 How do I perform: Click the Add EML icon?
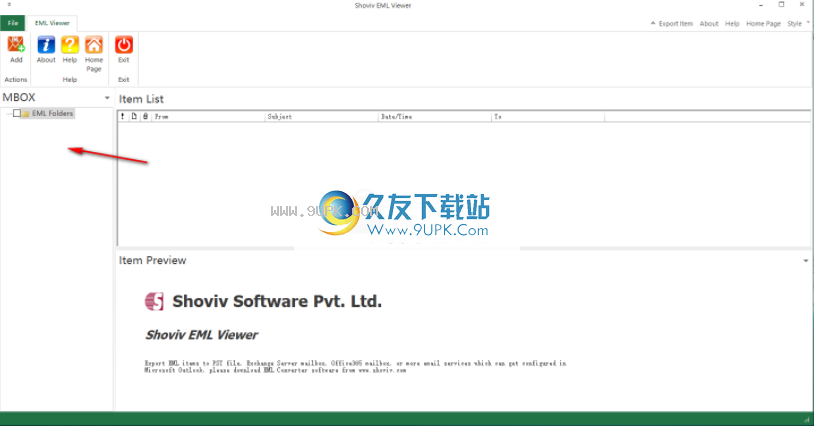pos(16,45)
